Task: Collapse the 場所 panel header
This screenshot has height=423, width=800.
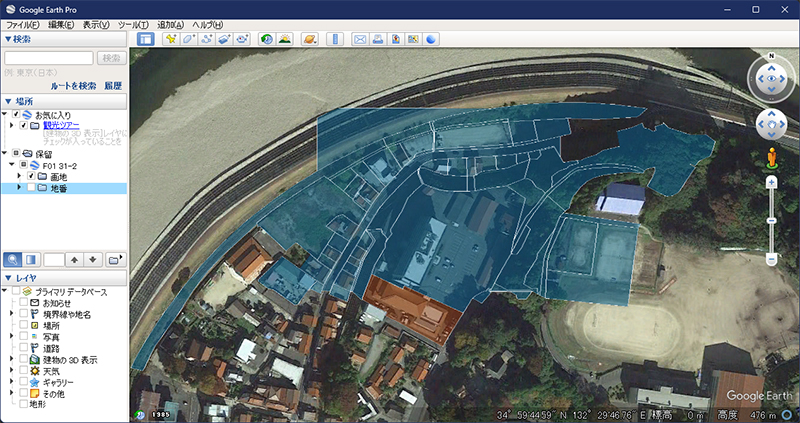Action: [64, 102]
